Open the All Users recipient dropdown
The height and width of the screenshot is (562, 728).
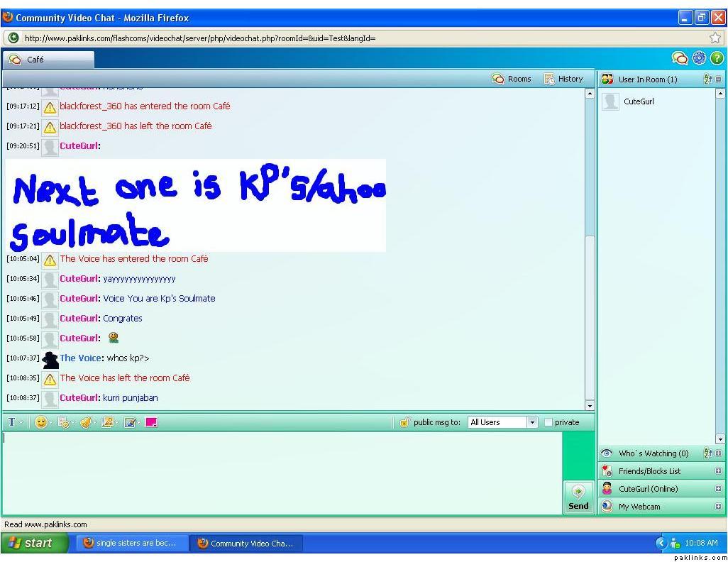click(x=532, y=422)
